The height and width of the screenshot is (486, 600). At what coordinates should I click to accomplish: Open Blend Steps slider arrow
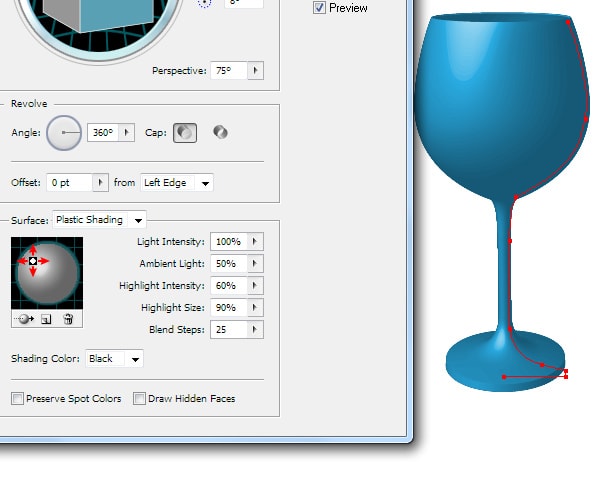[x=255, y=329]
